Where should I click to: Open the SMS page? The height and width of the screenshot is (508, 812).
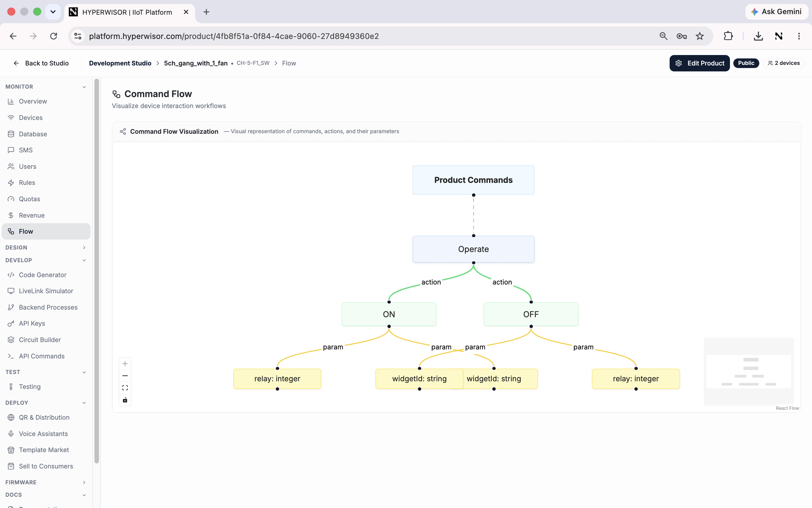[x=46, y=150]
